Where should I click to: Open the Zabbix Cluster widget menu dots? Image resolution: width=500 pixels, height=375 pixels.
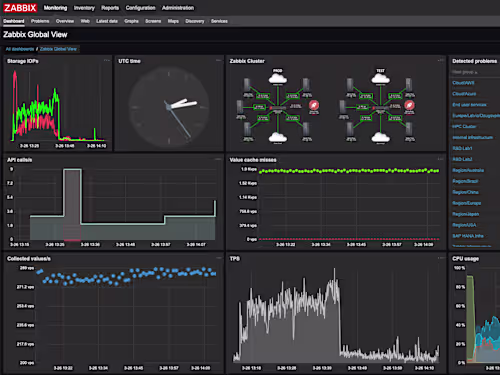tap(441, 60)
